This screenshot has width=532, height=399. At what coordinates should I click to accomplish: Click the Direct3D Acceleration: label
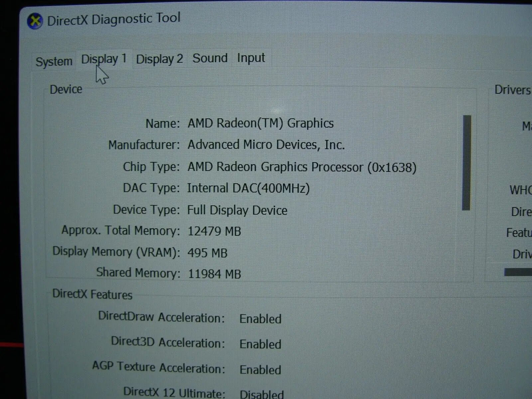coord(168,342)
